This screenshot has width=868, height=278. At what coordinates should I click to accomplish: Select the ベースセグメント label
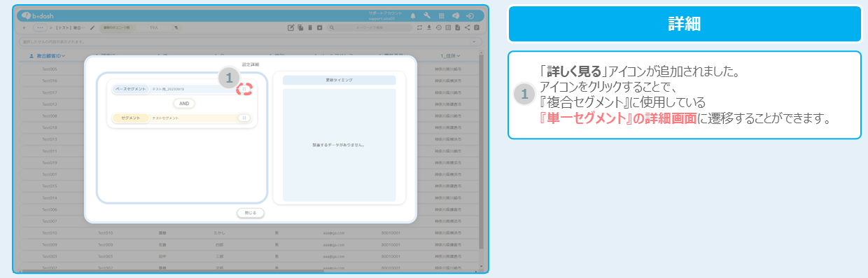130,90
